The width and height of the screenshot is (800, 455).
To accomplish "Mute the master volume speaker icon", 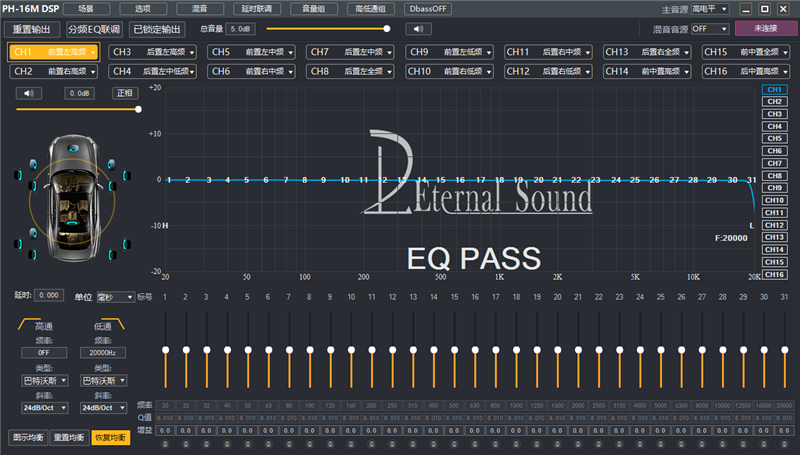I will [417, 29].
